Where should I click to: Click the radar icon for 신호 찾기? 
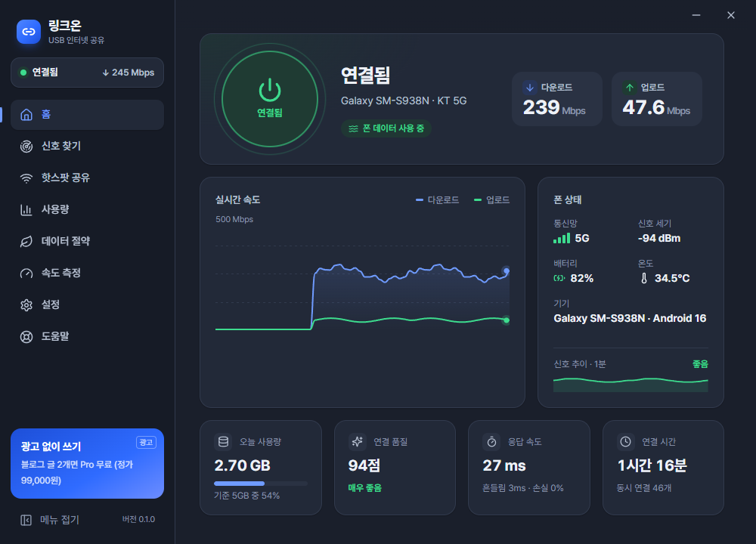tap(26, 146)
